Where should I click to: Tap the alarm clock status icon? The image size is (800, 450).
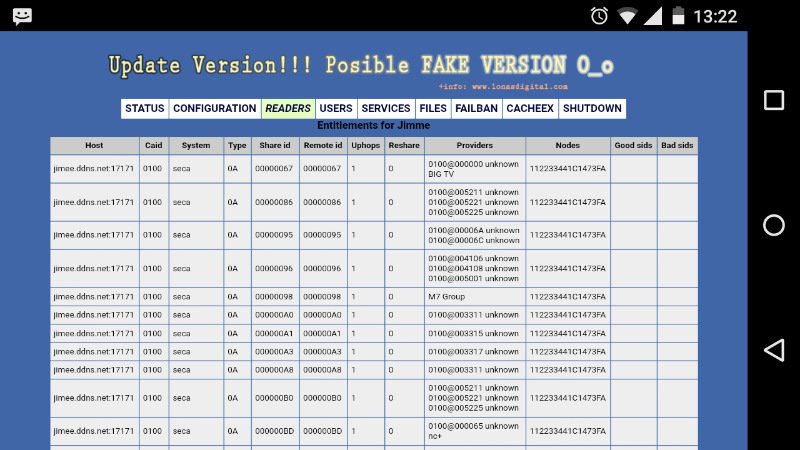point(599,16)
